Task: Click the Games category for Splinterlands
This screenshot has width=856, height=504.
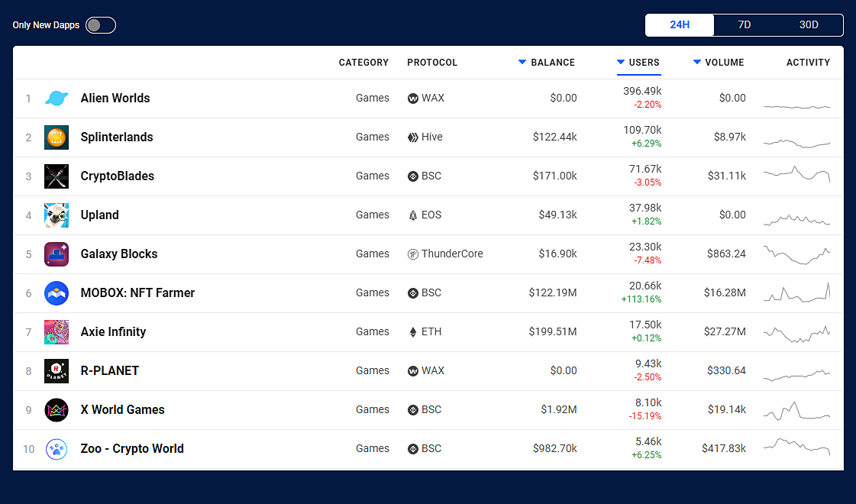Action: (373, 137)
